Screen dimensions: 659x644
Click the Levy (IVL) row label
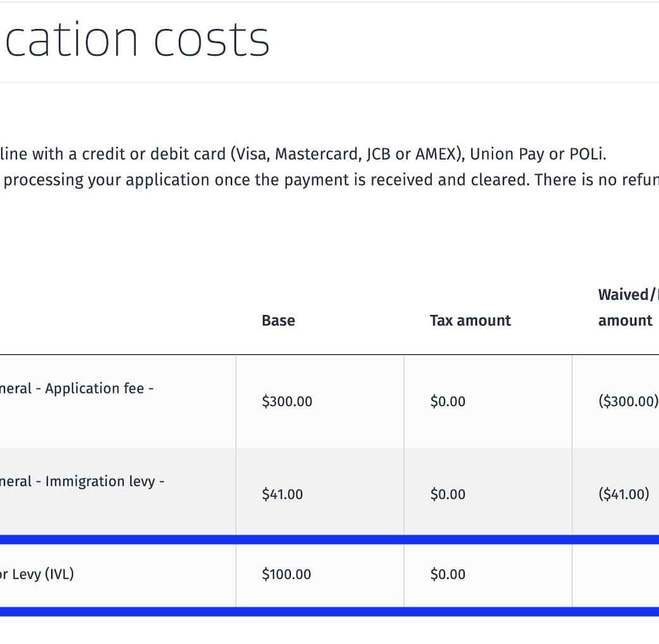pos(37,574)
